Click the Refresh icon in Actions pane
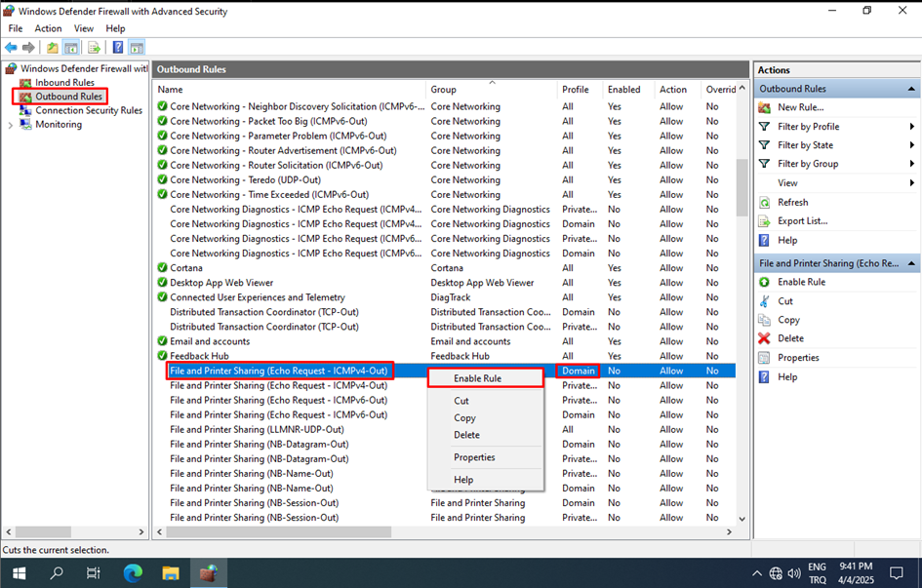Image resolution: width=922 pixels, height=588 pixels. pos(764,202)
